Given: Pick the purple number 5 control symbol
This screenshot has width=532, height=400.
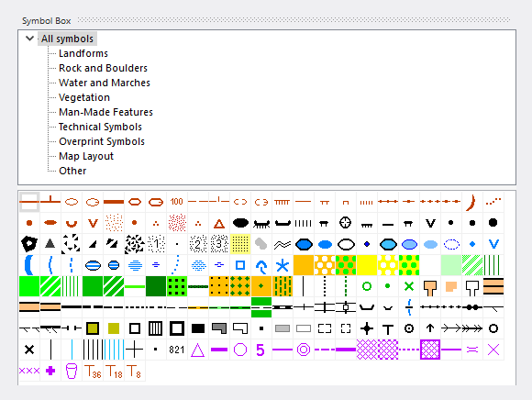Looking at the screenshot, I should pos(260,350).
